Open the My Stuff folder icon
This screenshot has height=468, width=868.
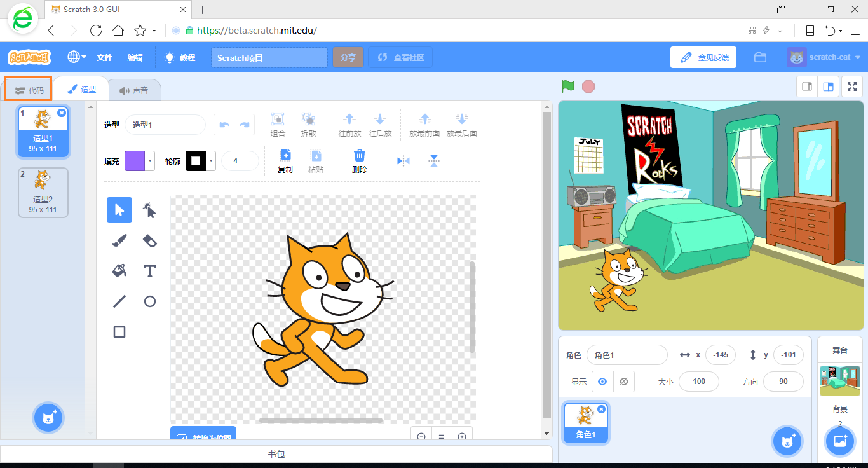(x=760, y=57)
